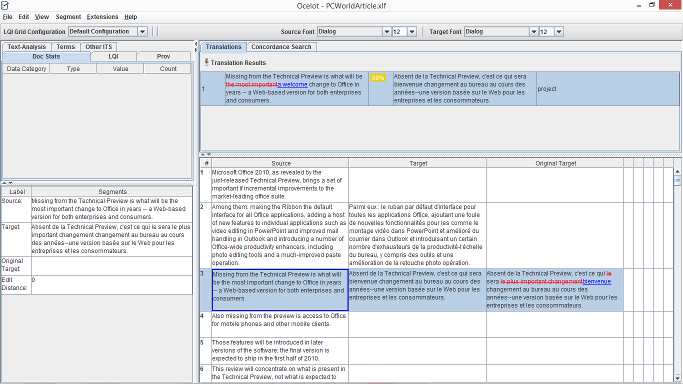Click original target cell of segment 3
Image resolution: width=683 pixels, height=384 pixels.
[x=555, y=290]
